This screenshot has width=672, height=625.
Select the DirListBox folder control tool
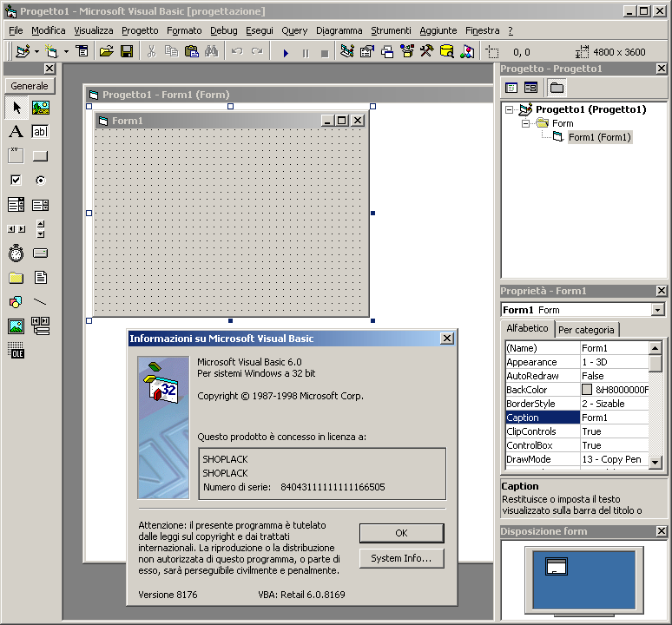pyautogui.click(x=16, y=278)
